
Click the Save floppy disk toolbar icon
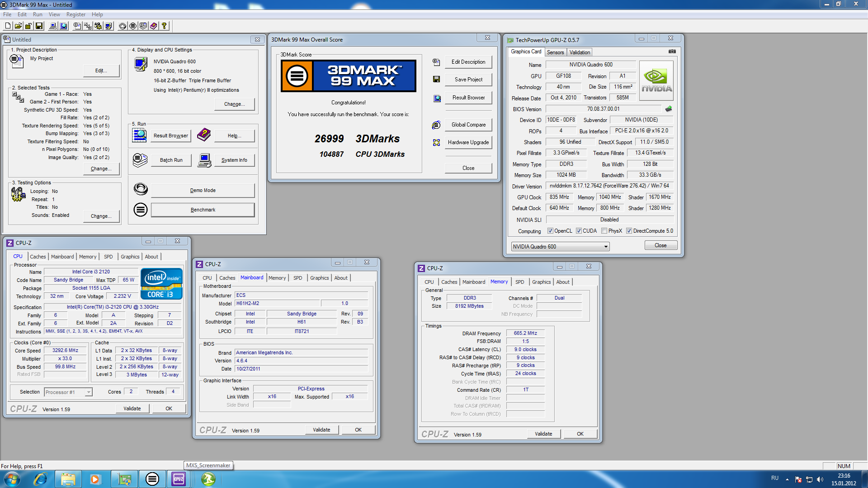tap(39, 26)
